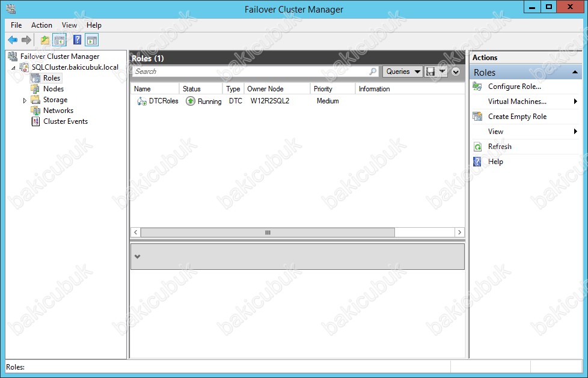Click the Nodes tree icon

35,89
